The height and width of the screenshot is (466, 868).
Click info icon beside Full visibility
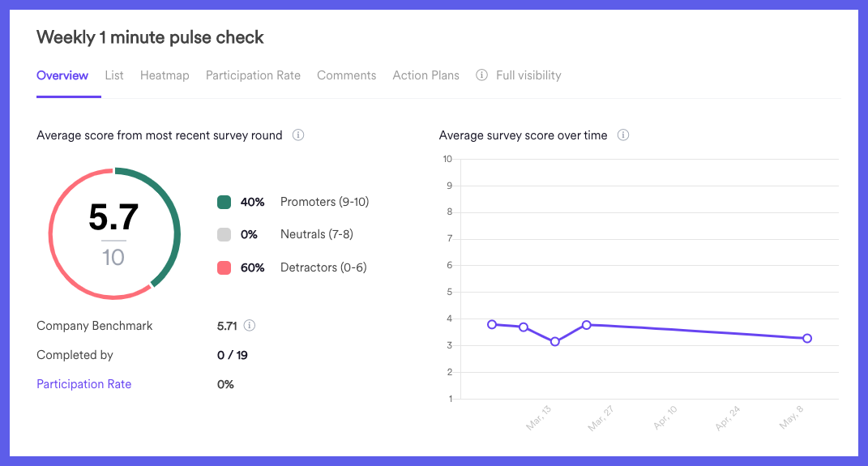(x=481, y=75)
